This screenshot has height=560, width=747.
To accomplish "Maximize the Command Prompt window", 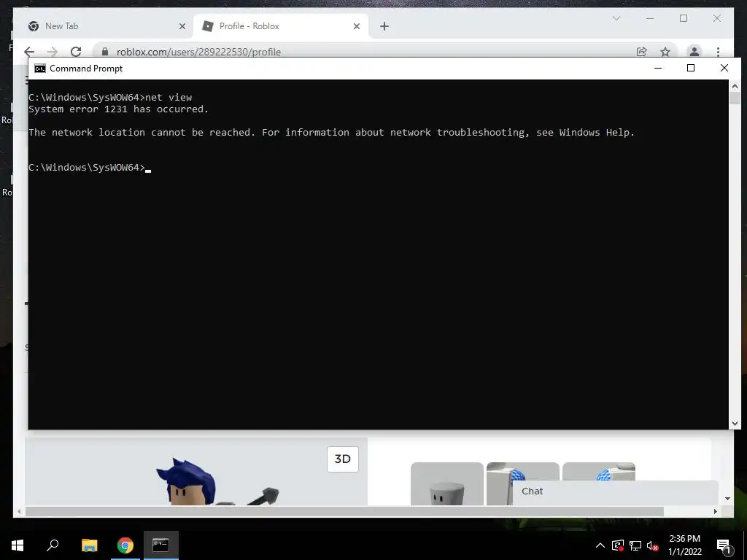I will coord(691,68).
